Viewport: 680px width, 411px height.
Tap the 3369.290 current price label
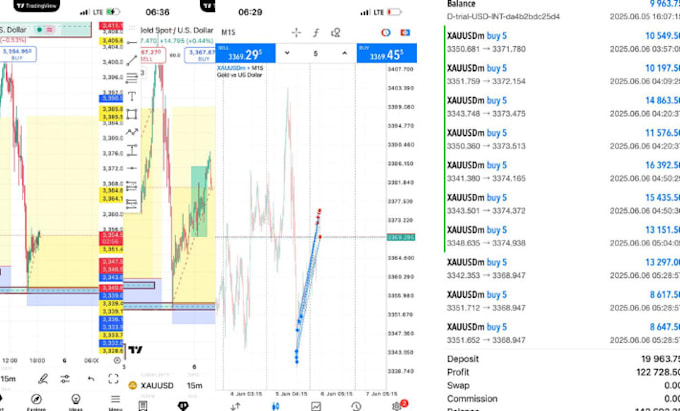pos(401,237)
